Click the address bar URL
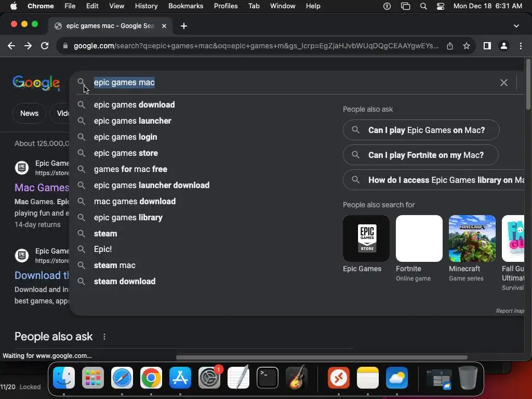The image size is (532, 399). coord(256,46)
